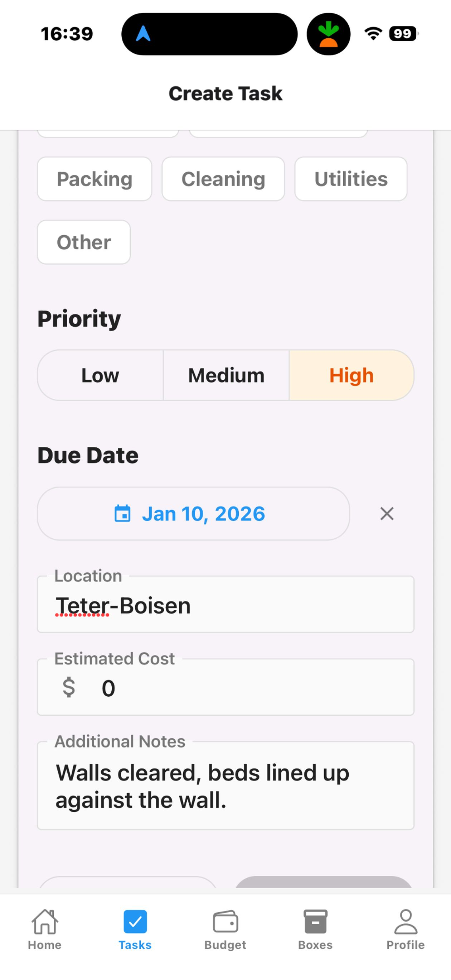Choose the Utilities category chip
The width and height of the screenshot is (451, 980).
coord(351,179)
